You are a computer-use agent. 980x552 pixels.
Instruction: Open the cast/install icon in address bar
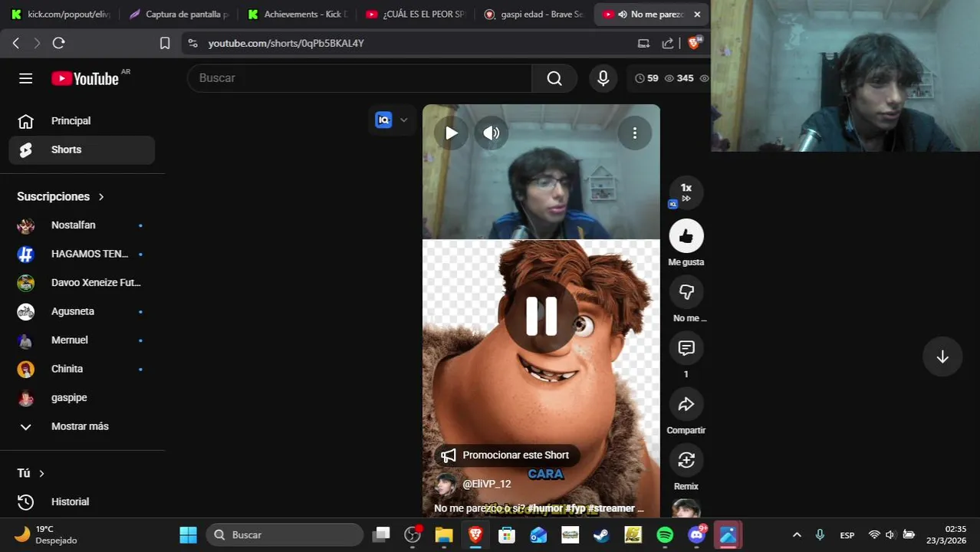coord(643,44)
